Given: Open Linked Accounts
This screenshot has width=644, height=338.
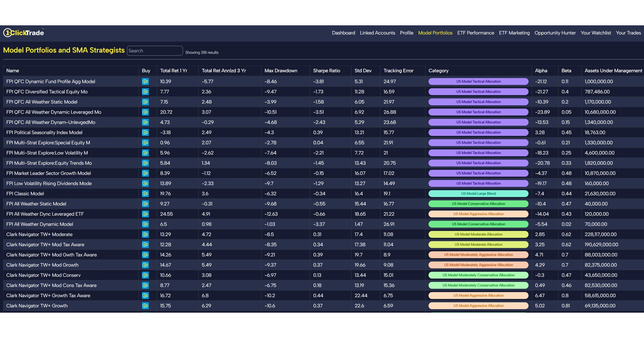Looking at the screenshot, I should (377, 33).
